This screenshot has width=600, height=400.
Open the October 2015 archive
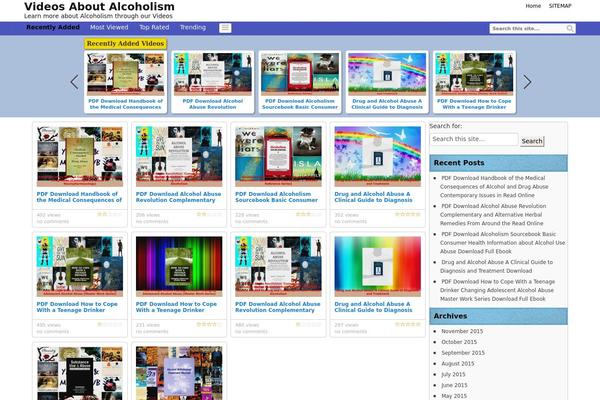(459, 342)
